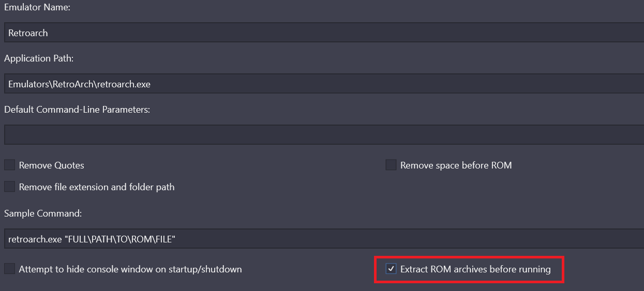Click the "Default Command-Line Parameters:" label
Viewport: 644px width, 291px height.
click(x=77, y=110)
